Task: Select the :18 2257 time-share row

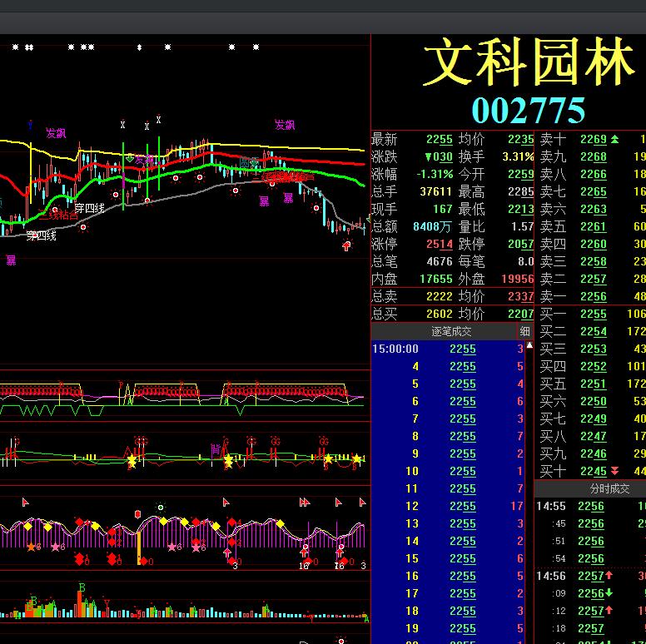Action: 590,628
